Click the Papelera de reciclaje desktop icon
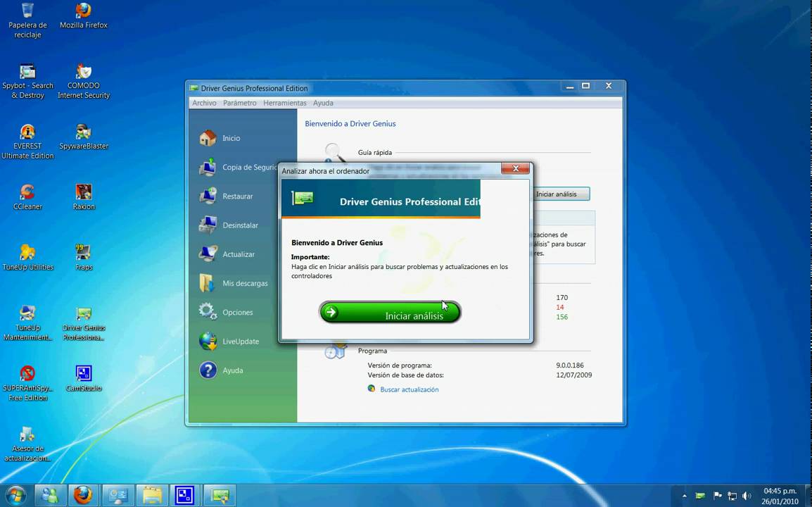Image resolution: width=812 pixels, height=507 pixels. click(x=27, y=20)
